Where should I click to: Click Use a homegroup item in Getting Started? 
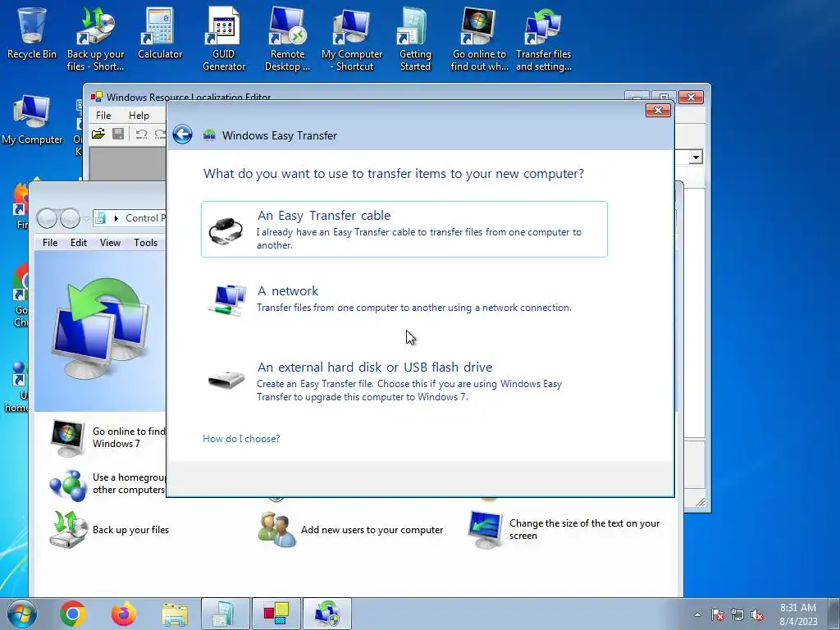coord(108,484)
